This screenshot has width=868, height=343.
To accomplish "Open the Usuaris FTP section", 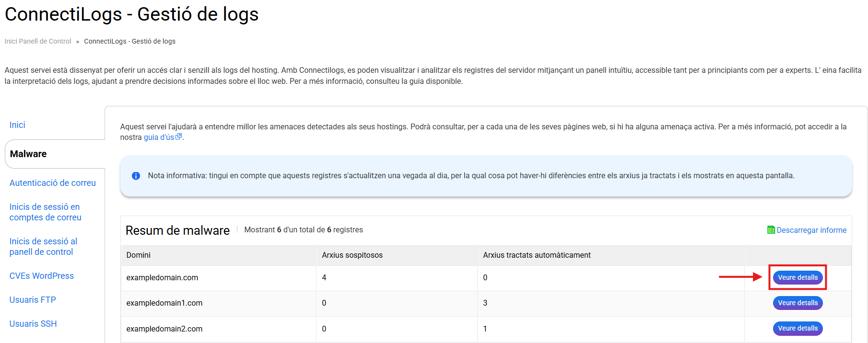I will pos(33,300).
